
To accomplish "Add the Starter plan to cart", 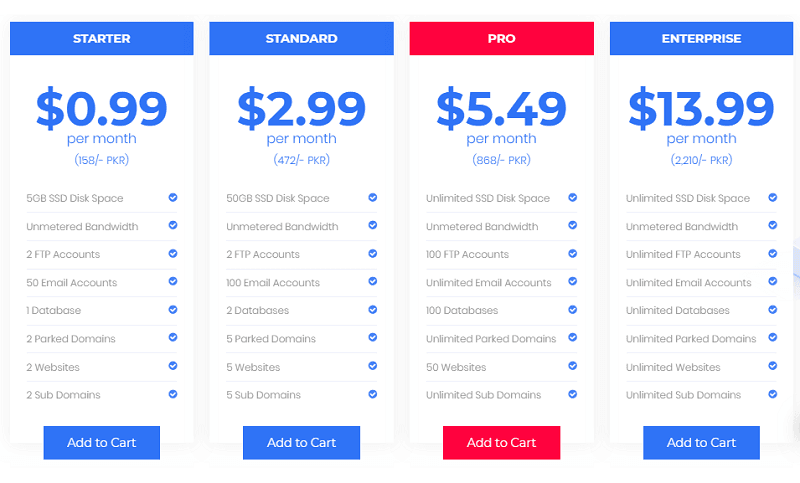I will (101, 442).
